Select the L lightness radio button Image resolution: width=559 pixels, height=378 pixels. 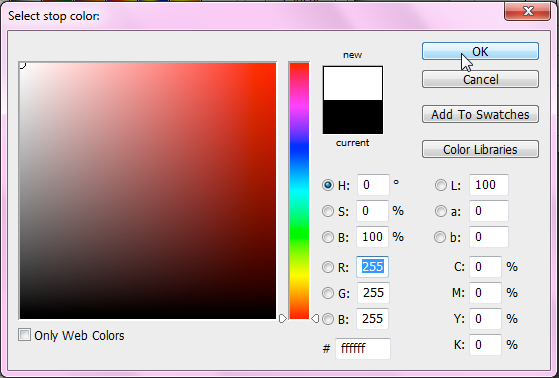(441, 185)
